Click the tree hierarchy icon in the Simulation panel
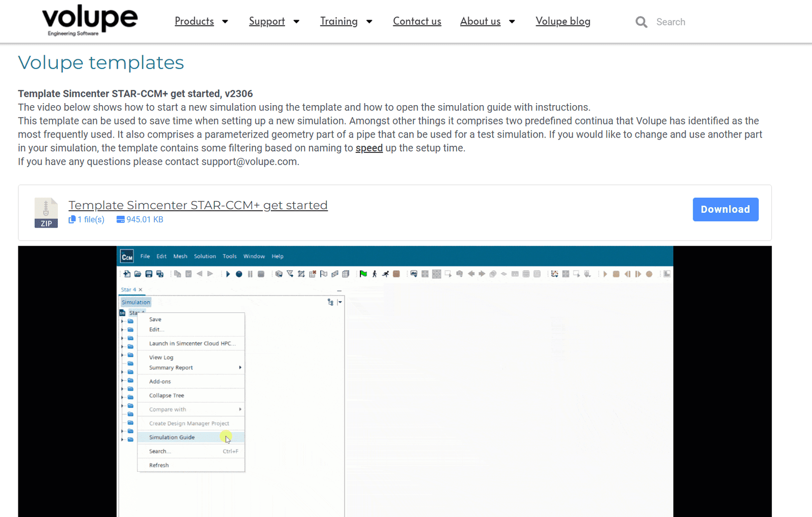This screenshot has width=812, height=517. pos(330,302)
